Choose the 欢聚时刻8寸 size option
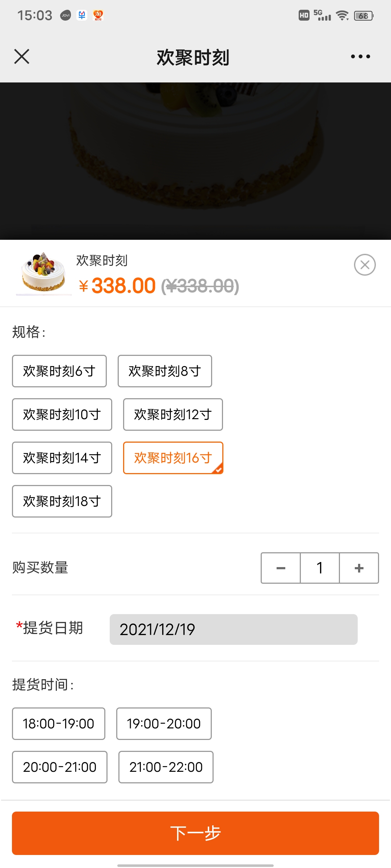 165,371
